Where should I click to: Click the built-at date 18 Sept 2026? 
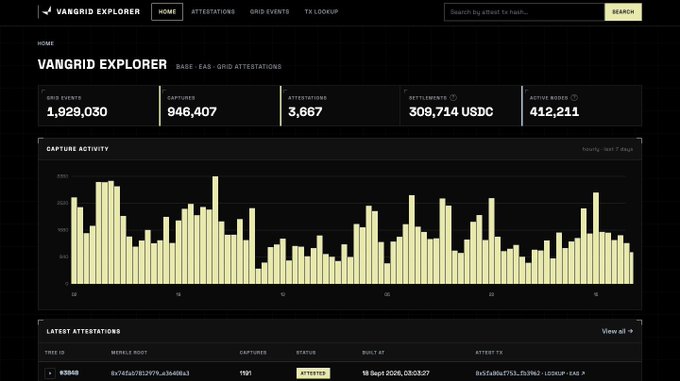tap(396, 373)
